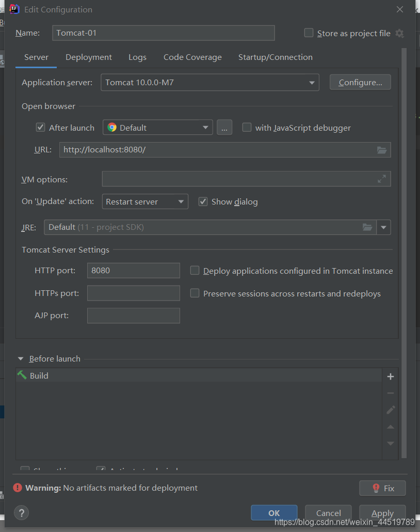Enable Preserve sessions across restarts and redeploys
420x532 pixels.
tap(195, 293)
